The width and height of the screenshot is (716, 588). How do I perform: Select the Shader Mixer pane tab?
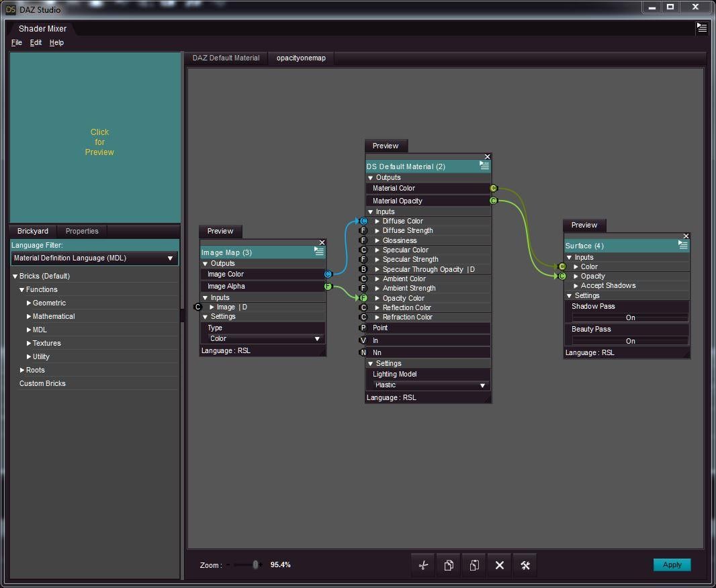tap(42, 28)
